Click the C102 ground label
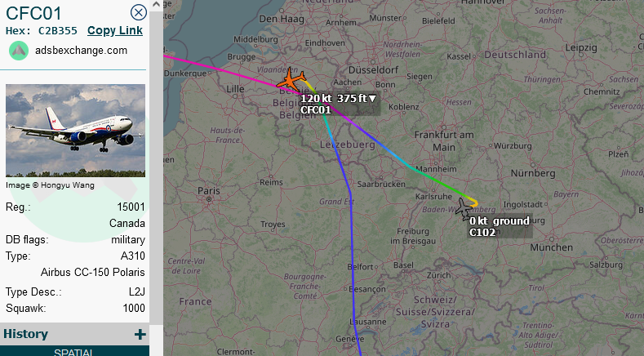The height and width of the screenshot is (356, 644). click(x=500, y=227)
